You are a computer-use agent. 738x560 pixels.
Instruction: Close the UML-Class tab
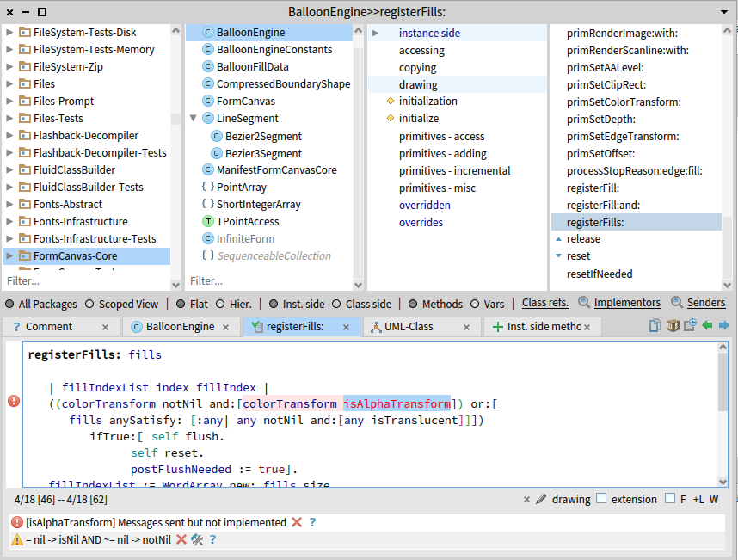point(466,327)
